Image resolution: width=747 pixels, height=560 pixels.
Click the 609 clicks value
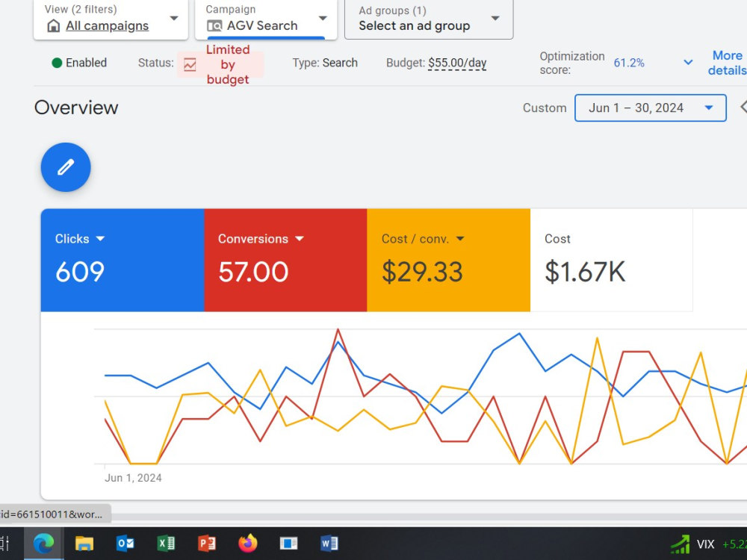tap(80, 272)
